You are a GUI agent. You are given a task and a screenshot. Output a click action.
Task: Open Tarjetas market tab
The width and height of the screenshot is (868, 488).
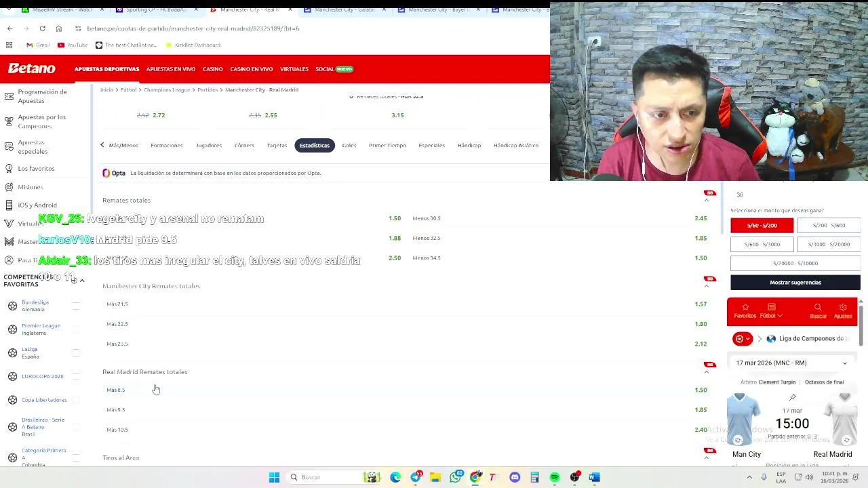[277, 145]
